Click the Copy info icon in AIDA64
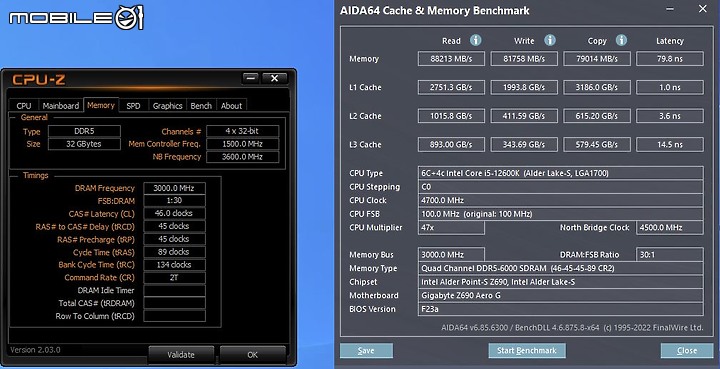Image resolution: width=720 pixels, height=369 pixels. [621, 40]
